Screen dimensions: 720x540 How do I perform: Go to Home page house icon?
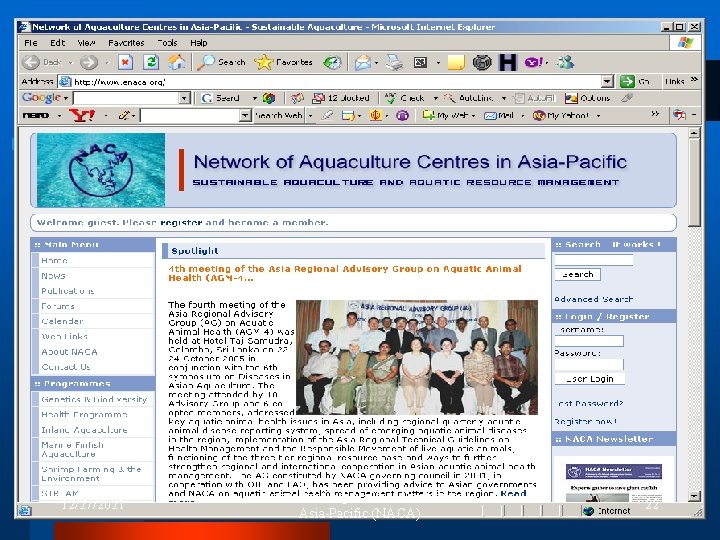pos(176,62)
